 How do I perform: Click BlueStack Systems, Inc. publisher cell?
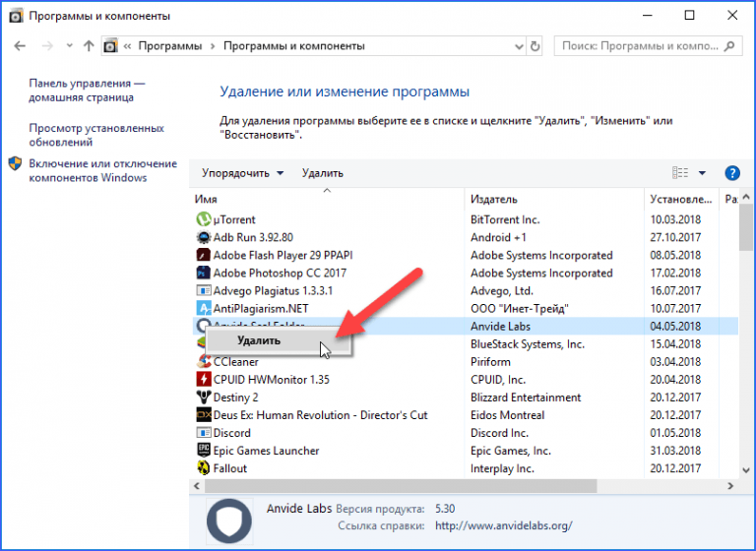click(528, 344)
